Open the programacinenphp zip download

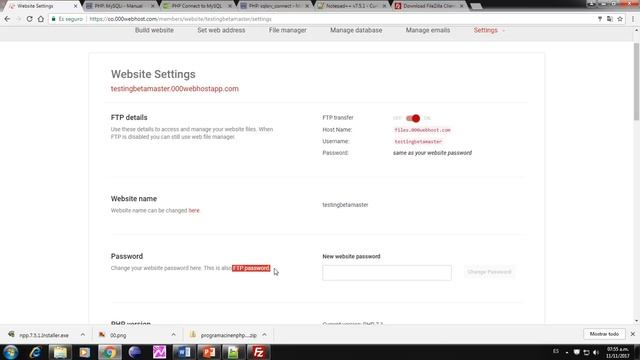(229, 335)
